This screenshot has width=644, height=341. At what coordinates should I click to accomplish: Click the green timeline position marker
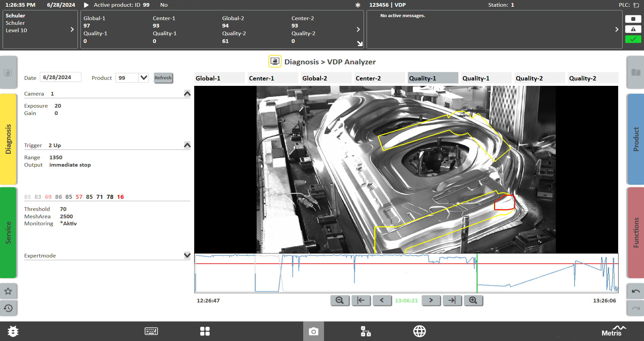click(477, 273)
